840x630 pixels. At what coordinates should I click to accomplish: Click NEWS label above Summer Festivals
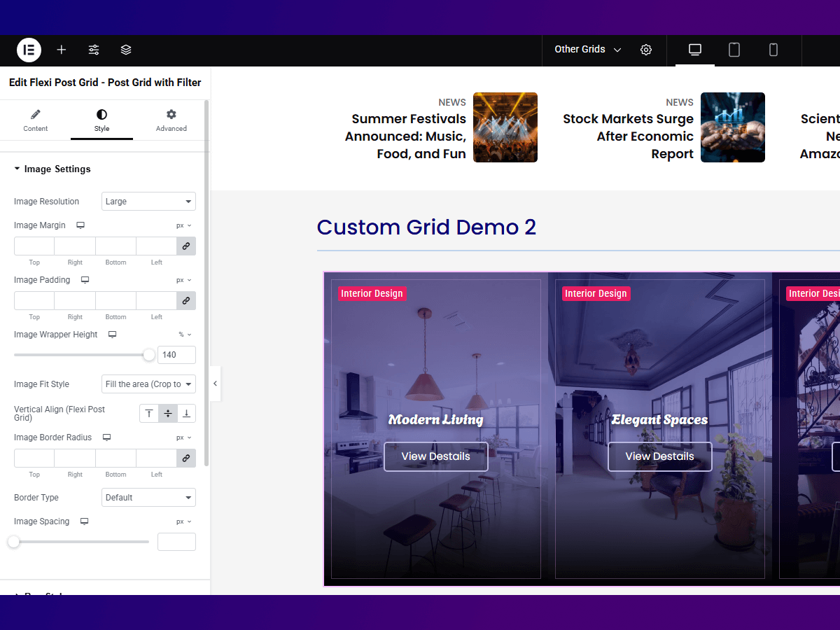(x=452, y=102)
